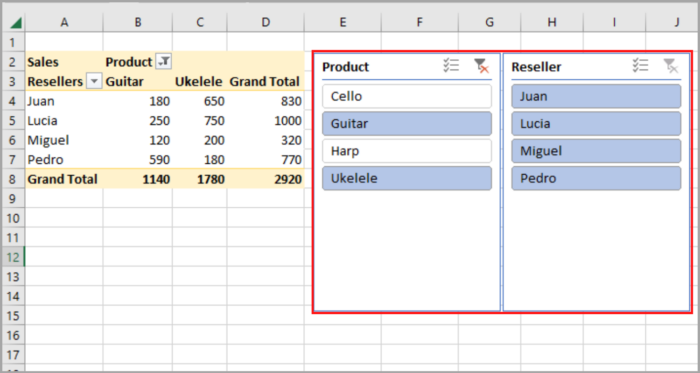The width and height of the screenshot is (700, 373).
Task: Choose Juan in the Reseller slicer
Action: pyautogui.click(x=596, y=96)
